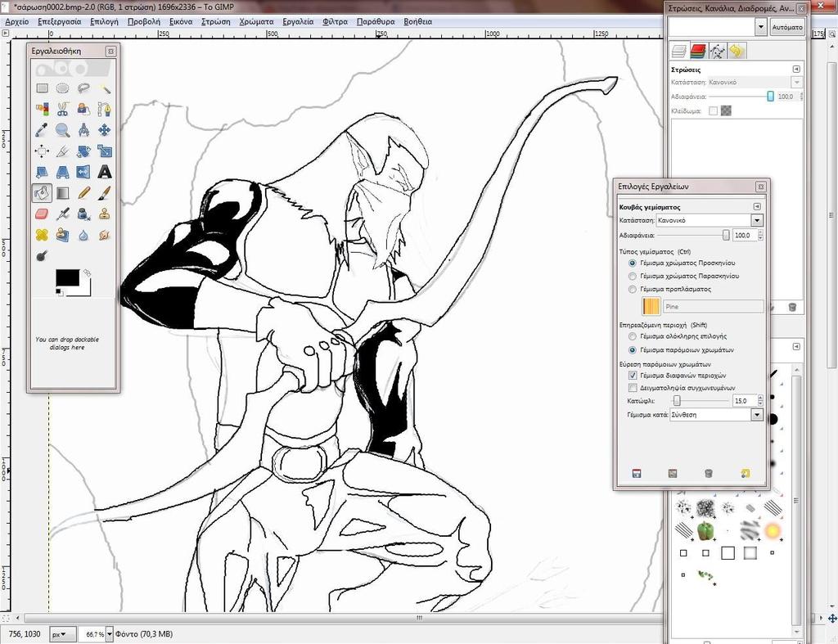Select the Dodge/Burn tool
The image size is (838, 644).
pyautogui.click(x=43, y=256)
